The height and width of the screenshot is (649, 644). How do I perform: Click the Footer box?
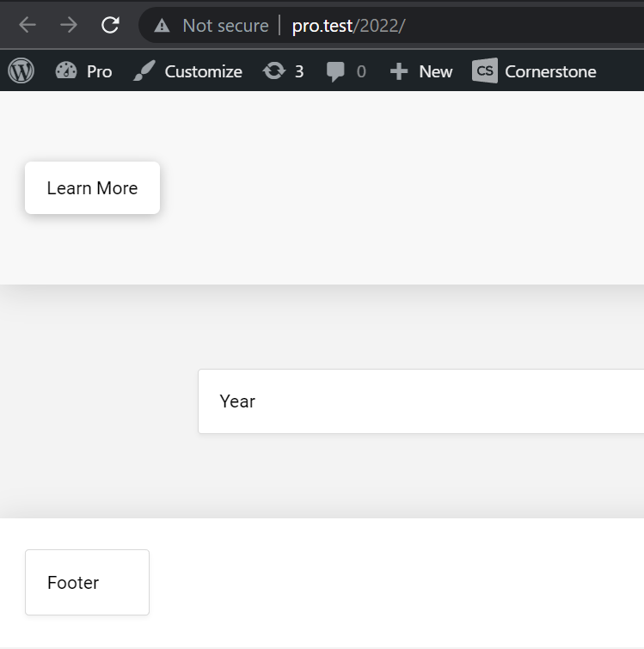click(x=87, y=583)
